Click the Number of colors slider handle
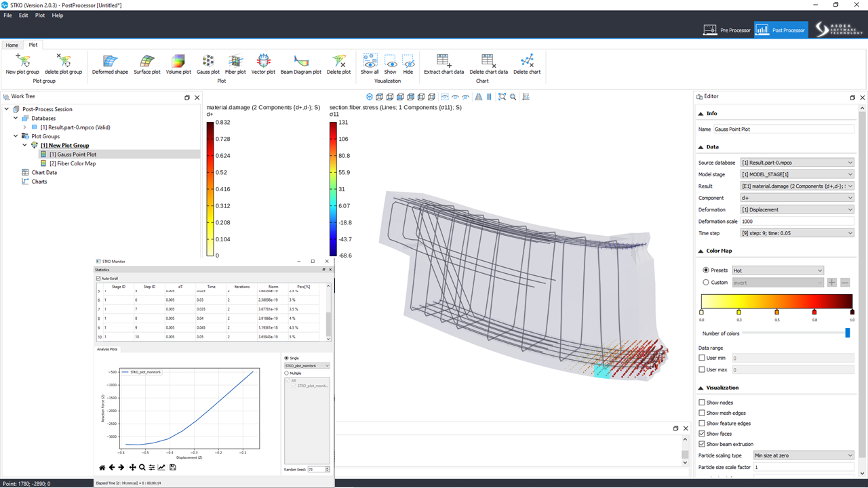 (x=848, y=333)
